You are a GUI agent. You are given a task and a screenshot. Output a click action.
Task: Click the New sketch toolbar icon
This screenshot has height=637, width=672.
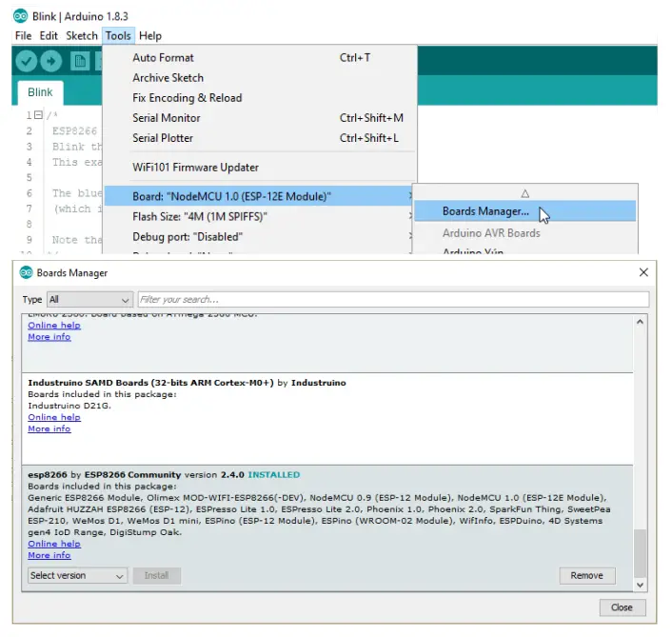tap(80, 61)
